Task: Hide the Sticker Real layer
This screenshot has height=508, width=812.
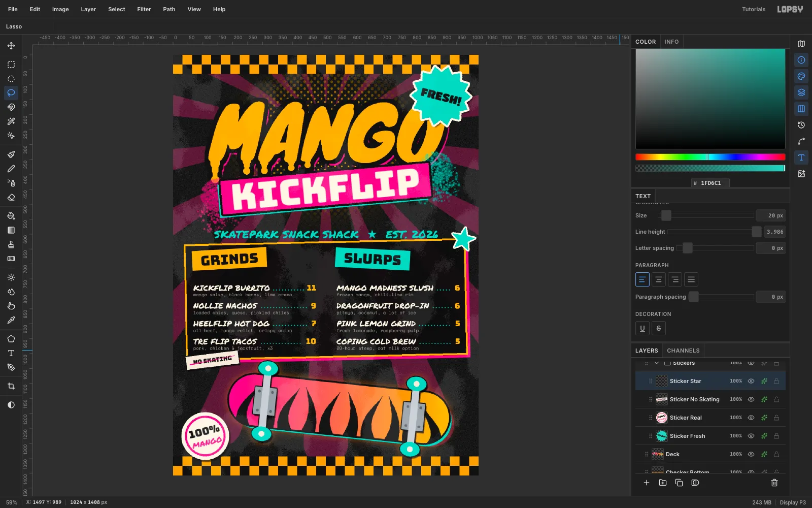Action: (x=751, y=418)
